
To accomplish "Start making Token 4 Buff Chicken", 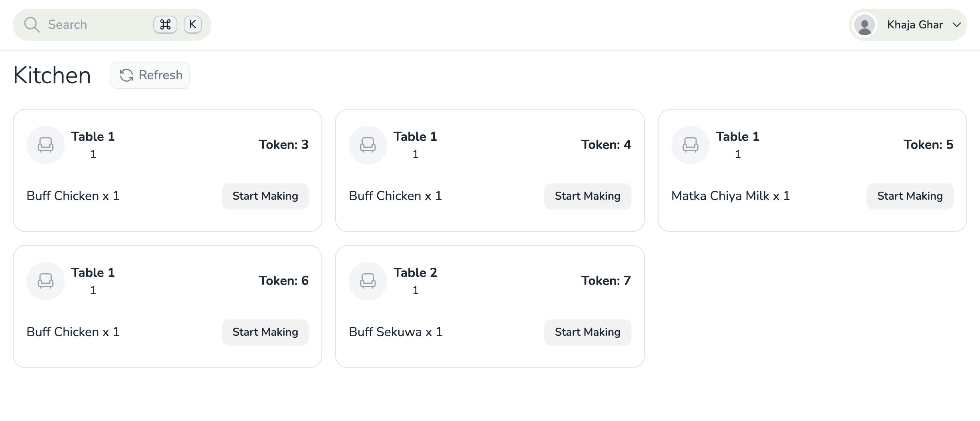I will click(587, 196).
